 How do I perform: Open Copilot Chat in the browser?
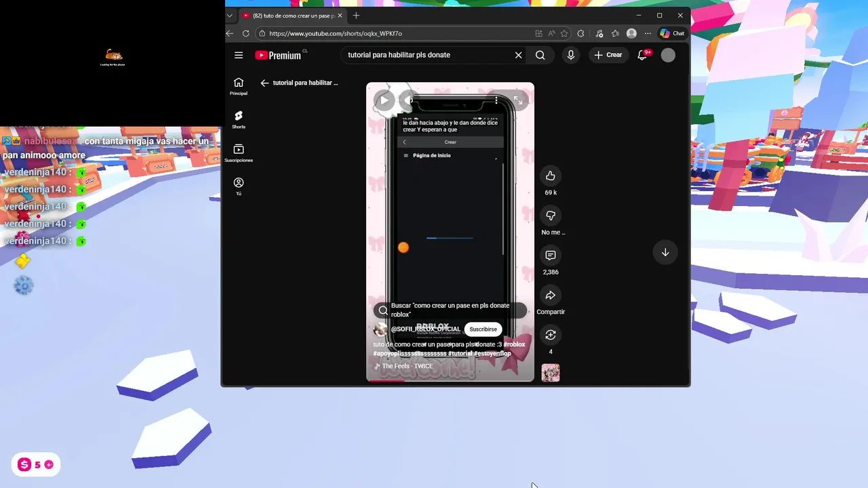click(x=672, y=33)
